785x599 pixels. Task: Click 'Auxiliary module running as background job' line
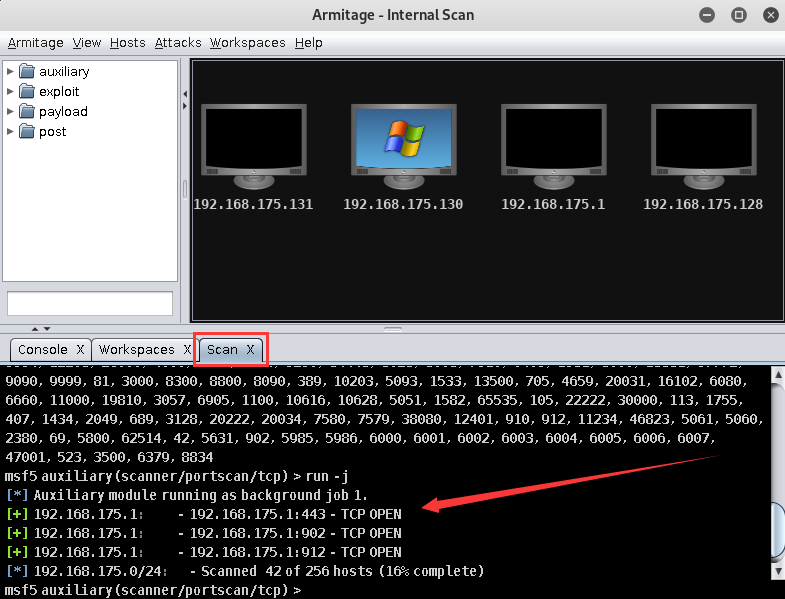tap(187, 495)
